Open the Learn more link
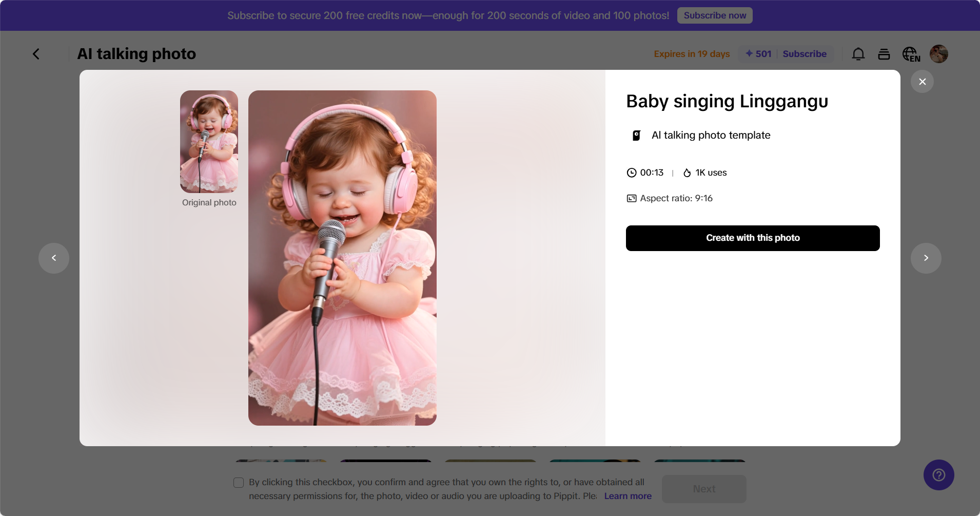Viewport: 980px width, 516px height. (628, 496)
